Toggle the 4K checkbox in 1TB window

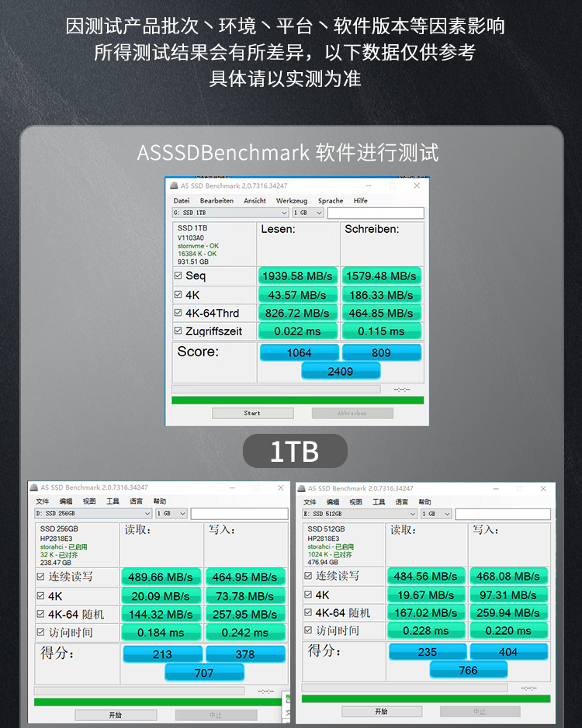point(178,295)
